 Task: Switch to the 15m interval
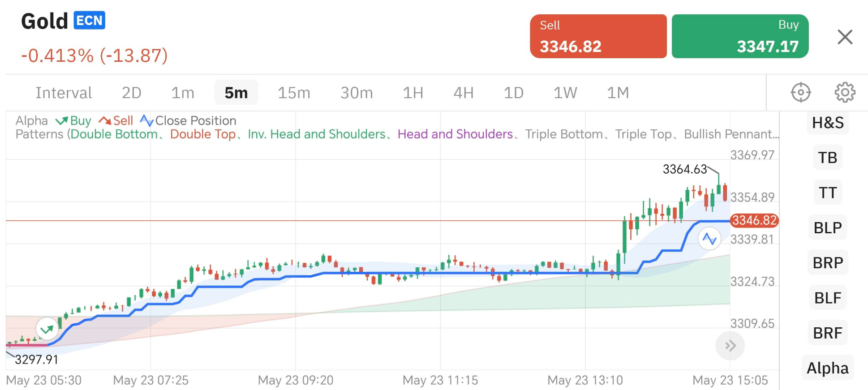294,93
